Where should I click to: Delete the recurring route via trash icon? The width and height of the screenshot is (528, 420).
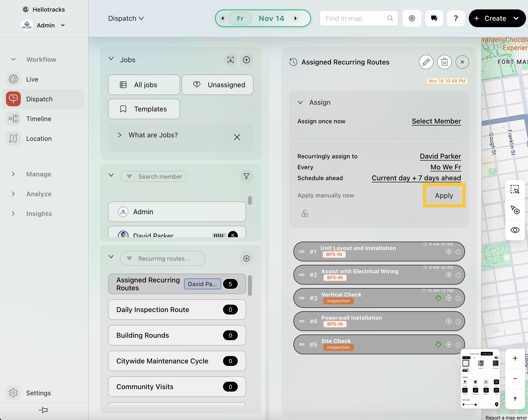pyautogui.click(x=444, y=62)
